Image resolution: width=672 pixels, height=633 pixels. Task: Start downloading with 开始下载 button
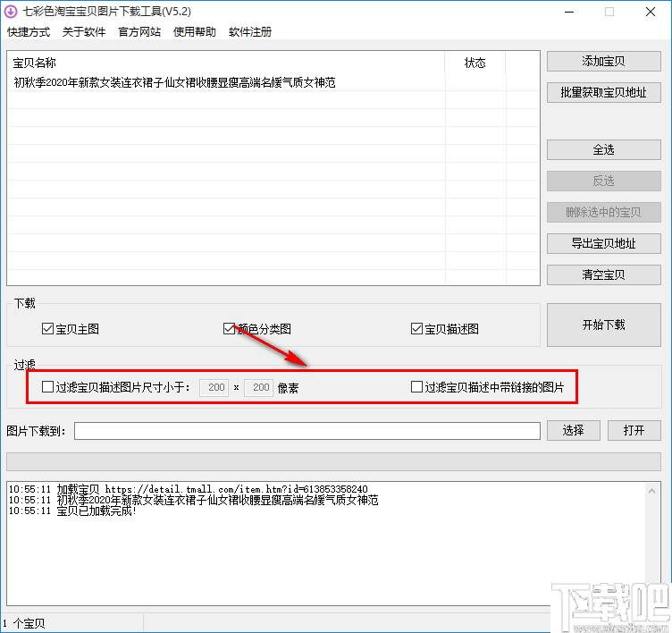click(603, 325)
